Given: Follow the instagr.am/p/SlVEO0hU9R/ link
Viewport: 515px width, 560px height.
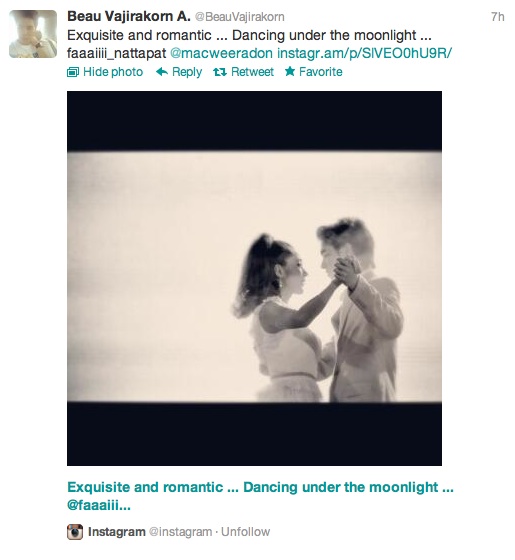Looking at the screenshot, I should click(364, 53).
